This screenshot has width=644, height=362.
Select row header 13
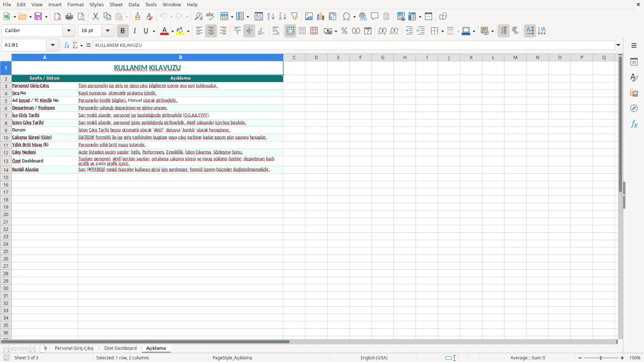[6, 161]
